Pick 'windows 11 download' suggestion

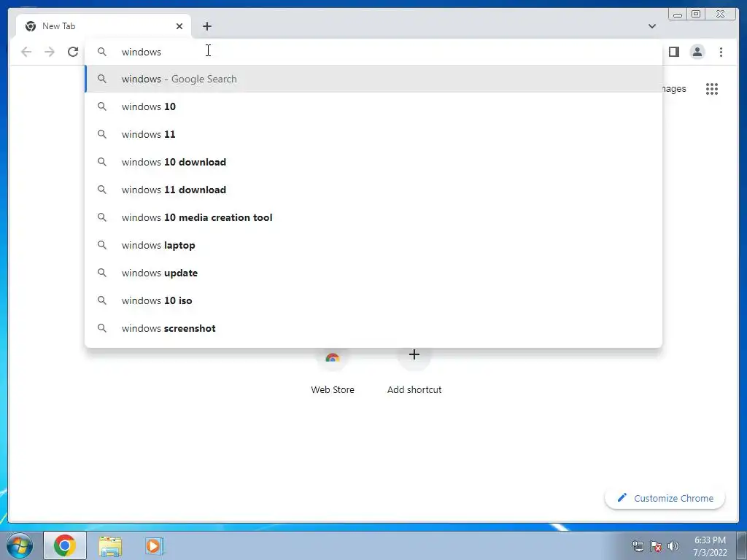(373, 190)
